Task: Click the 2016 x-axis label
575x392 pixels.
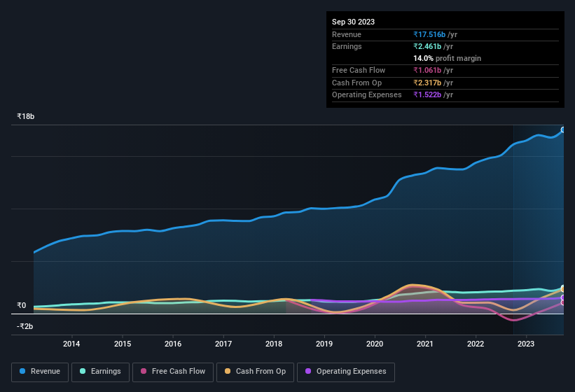Action: tap(173, 344)
